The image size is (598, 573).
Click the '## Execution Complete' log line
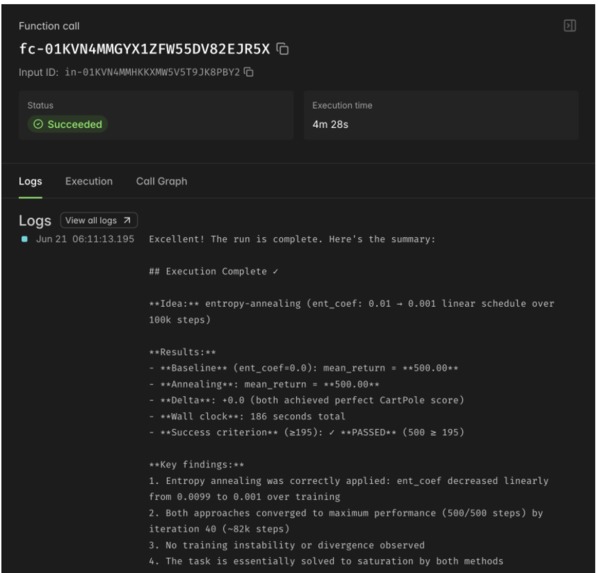pyautogui.click(x=214, y=271)
